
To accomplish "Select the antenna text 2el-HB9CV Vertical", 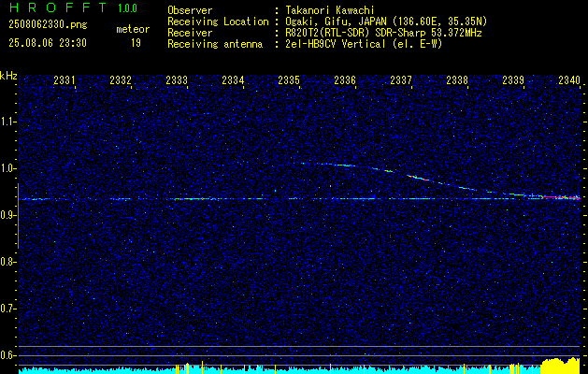I will [336, 44].
